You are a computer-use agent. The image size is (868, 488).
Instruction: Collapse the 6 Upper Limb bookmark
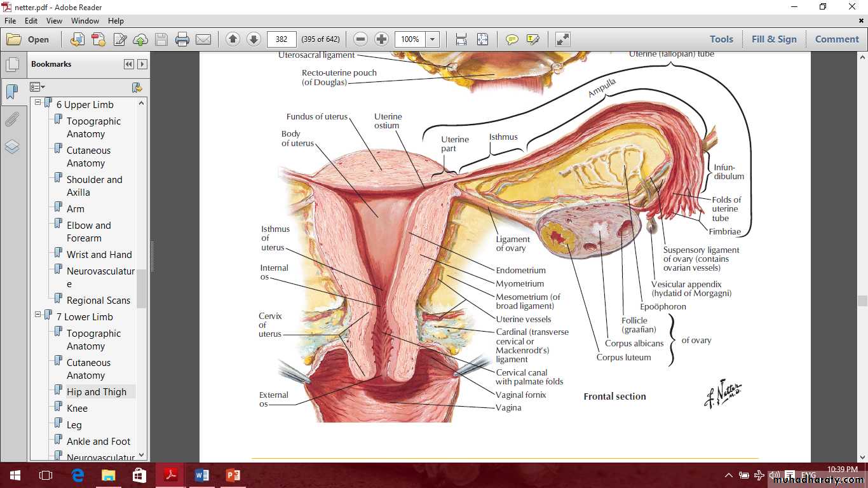click(x=37, y=102)
